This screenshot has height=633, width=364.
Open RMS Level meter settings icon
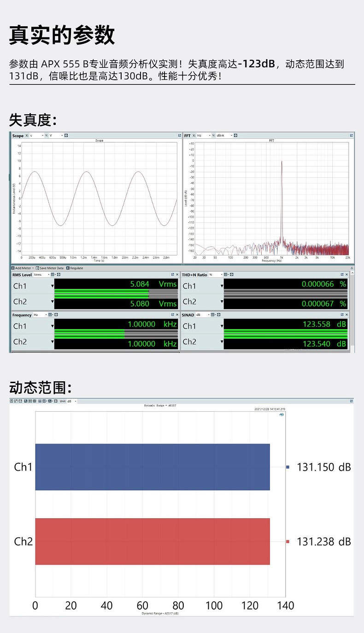[x=59, y=274]
